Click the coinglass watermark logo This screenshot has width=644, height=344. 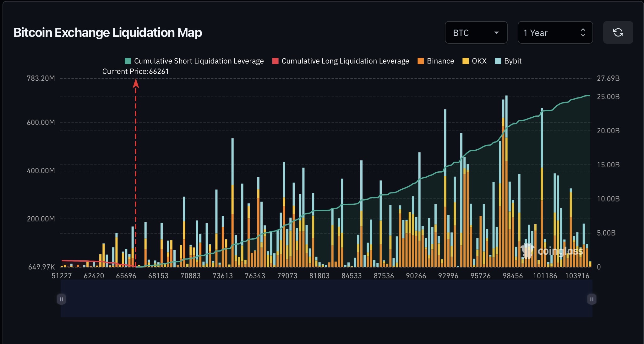(x=552, y=251)
